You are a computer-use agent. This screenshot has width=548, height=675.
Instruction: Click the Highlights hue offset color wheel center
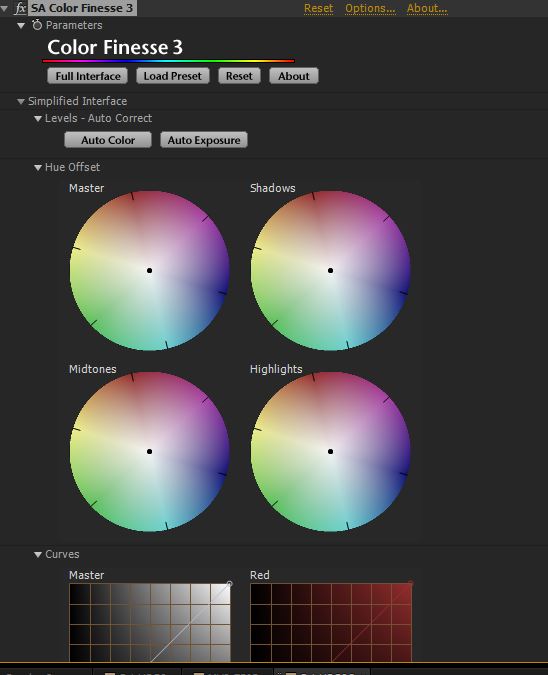click(x=331, y=452)
